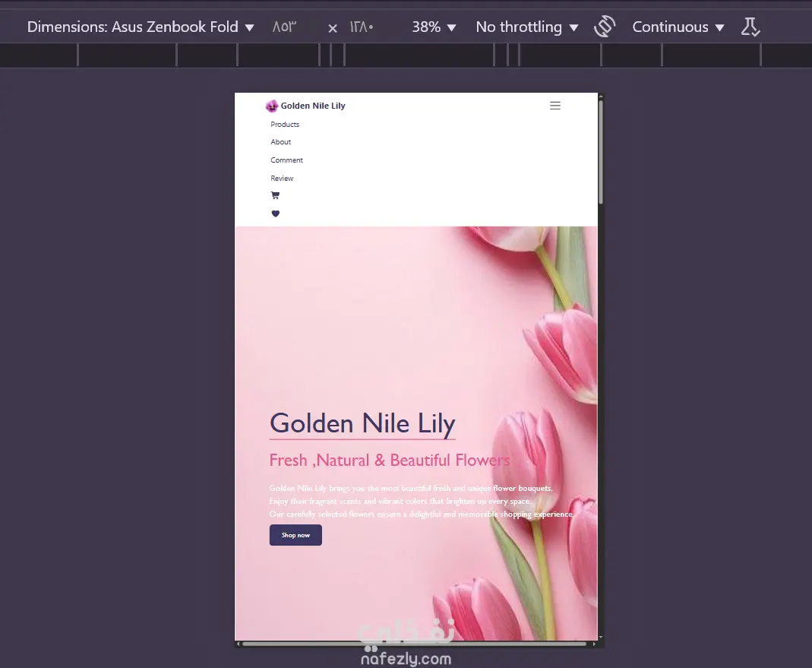Open the No throttling dropdown
This screenshot has height=668, width=812.
click(x=526, y=27)
